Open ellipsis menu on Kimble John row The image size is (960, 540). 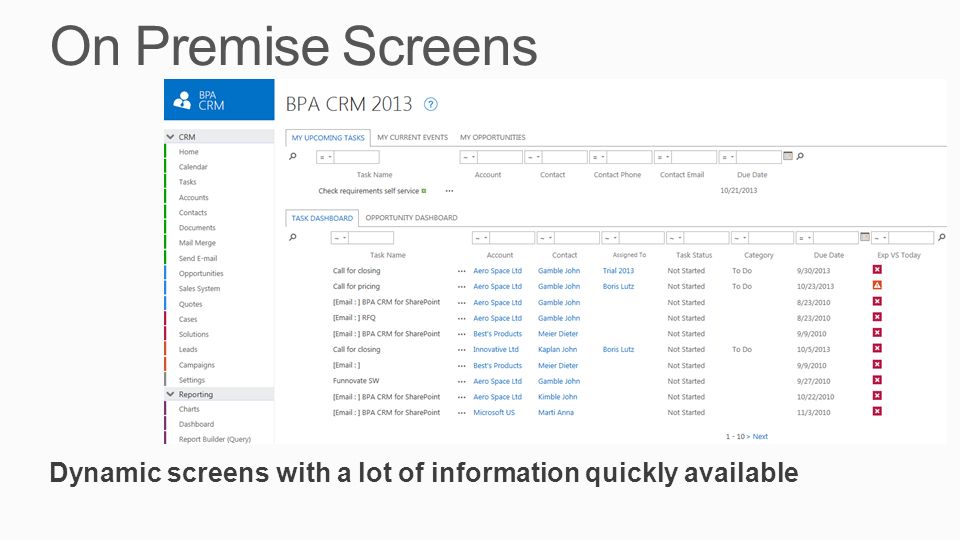click(x=462, y=397)
